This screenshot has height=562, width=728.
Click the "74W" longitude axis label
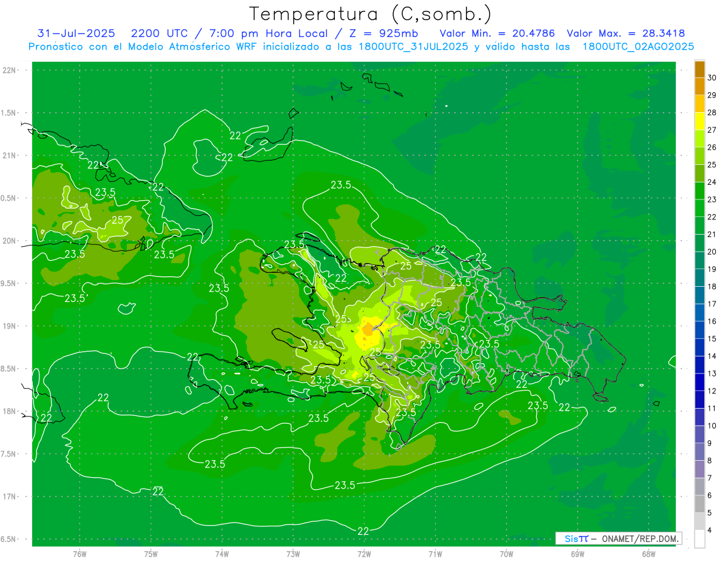222,554
